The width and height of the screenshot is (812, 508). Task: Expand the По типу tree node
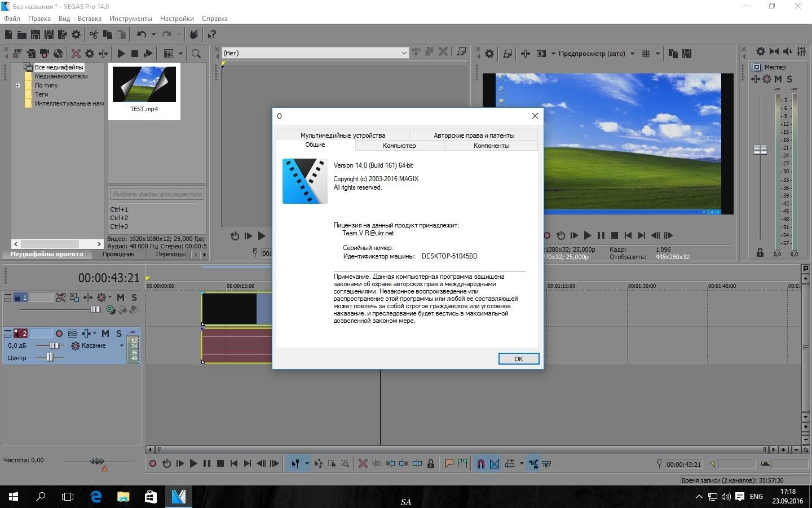pyautogui.click(x=17, y=86)
